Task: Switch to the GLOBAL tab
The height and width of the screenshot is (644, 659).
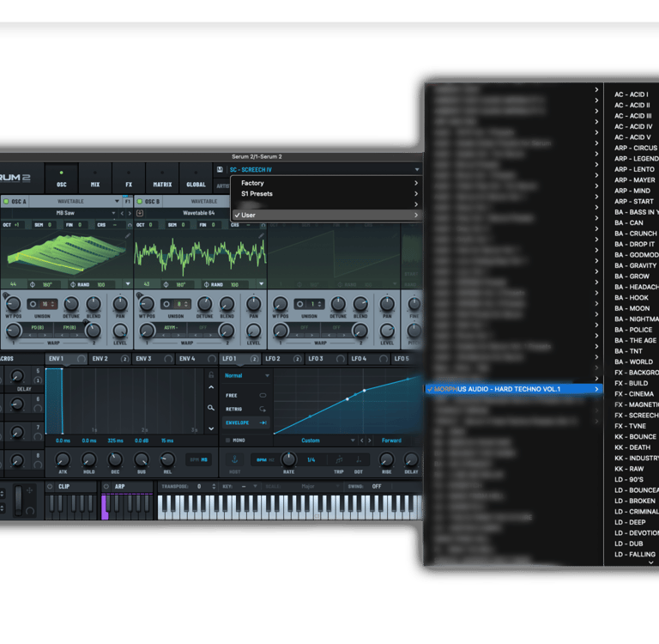Action: [x=196, y=179]
